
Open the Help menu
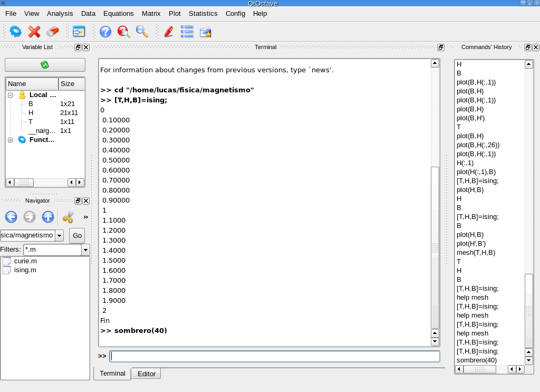click(260, 13)
